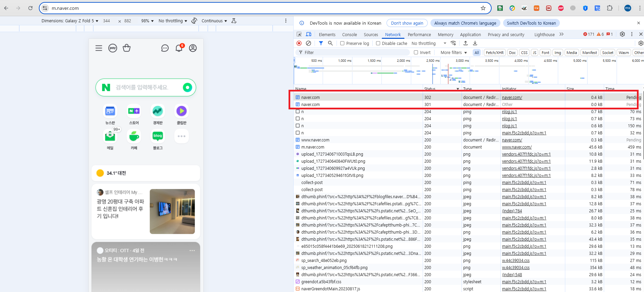Open the 뉴스판 shortcut icon
The height and width of the screenshot is (292, 644).
click(110, 111)
